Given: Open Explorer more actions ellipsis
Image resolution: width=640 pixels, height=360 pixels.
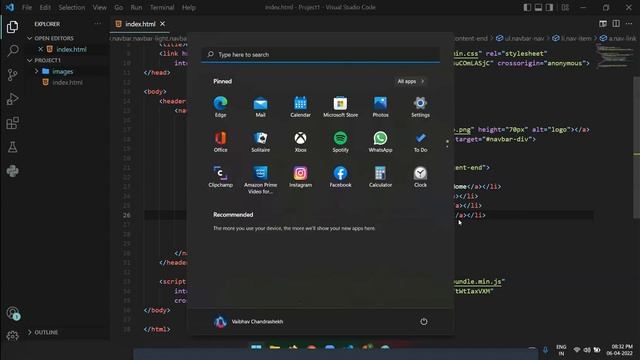Looking at the screenshot, I should click(98, 24).
